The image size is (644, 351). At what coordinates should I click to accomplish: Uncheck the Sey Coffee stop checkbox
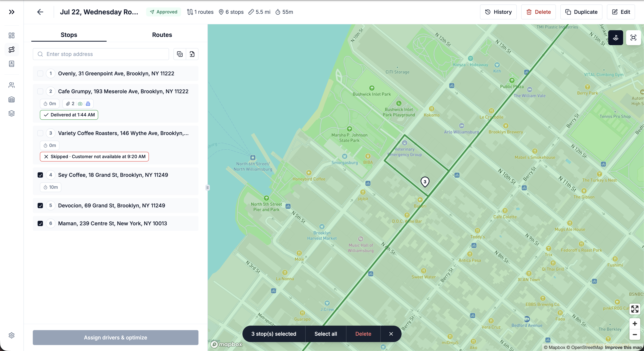tap(40, 175)
